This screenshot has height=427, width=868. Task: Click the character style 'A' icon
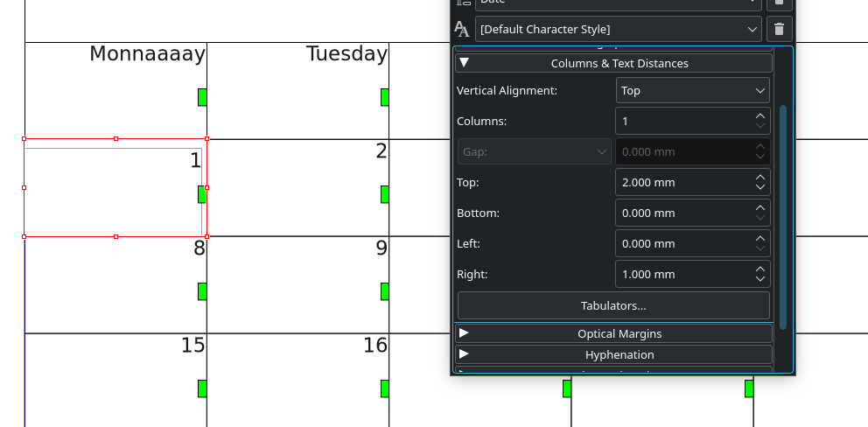pyautogui.click(x=462, y=29)
